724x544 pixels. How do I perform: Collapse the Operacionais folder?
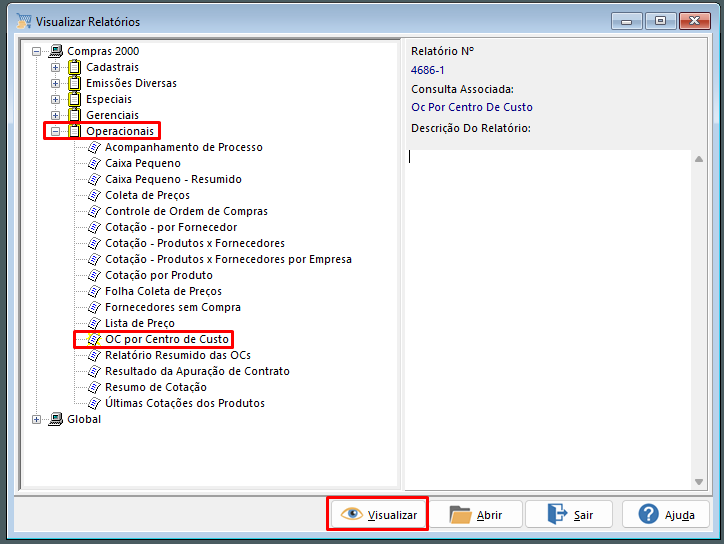tap(55, 132)
